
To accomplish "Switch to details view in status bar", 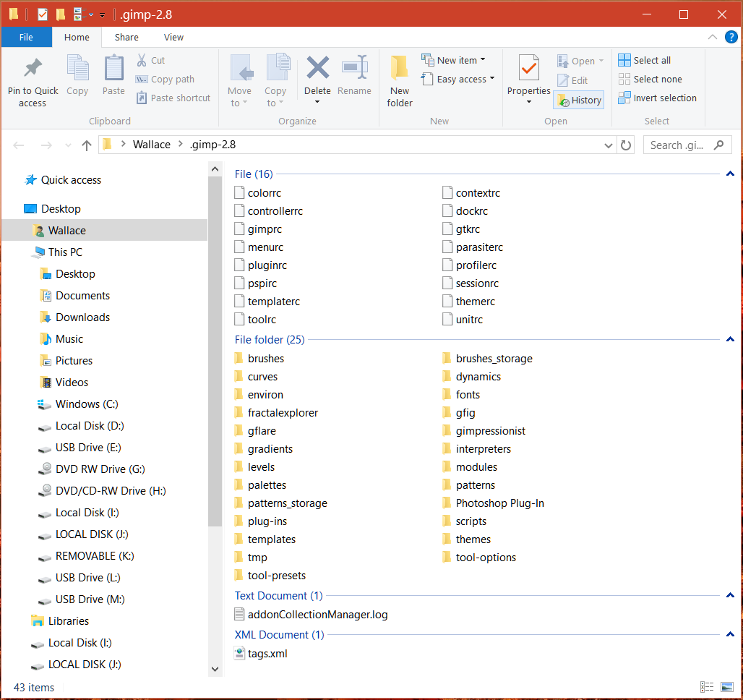I will (707, 687).
